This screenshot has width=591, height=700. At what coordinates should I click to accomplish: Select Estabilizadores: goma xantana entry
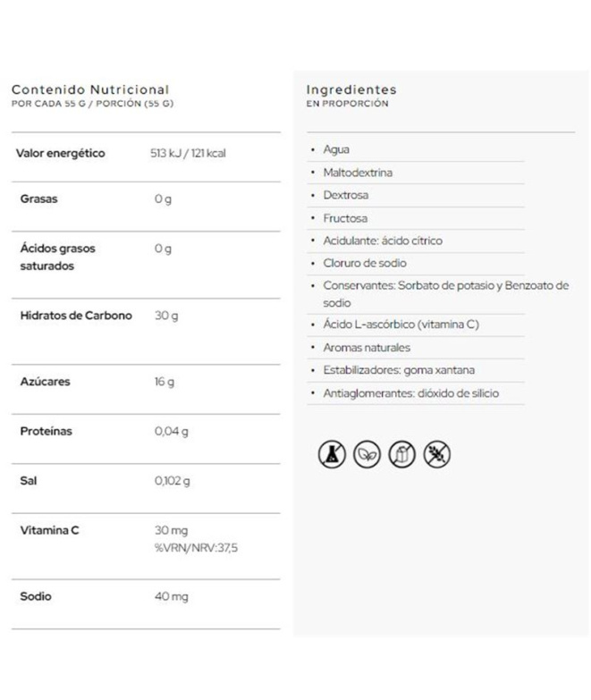pyautogui.click(x=399, y=370)
